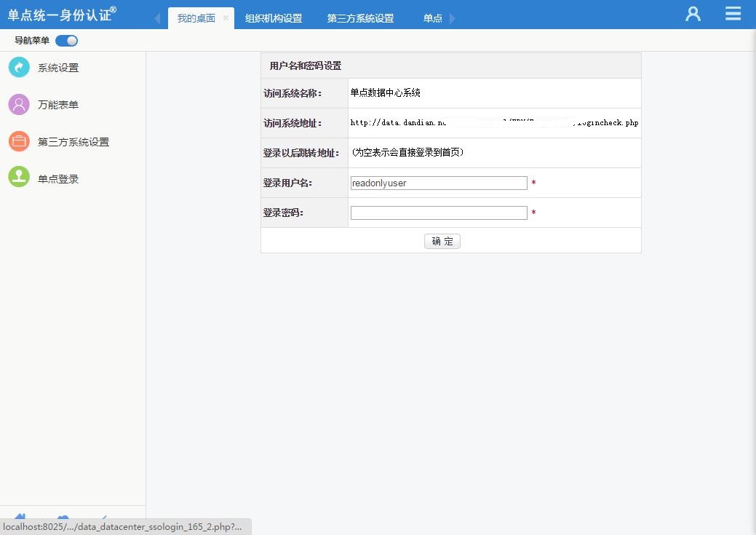Click the 为空表示会直接登录到首页 note
The width and height of the screenshot is (756, 535).
click(x=407, y=152)
